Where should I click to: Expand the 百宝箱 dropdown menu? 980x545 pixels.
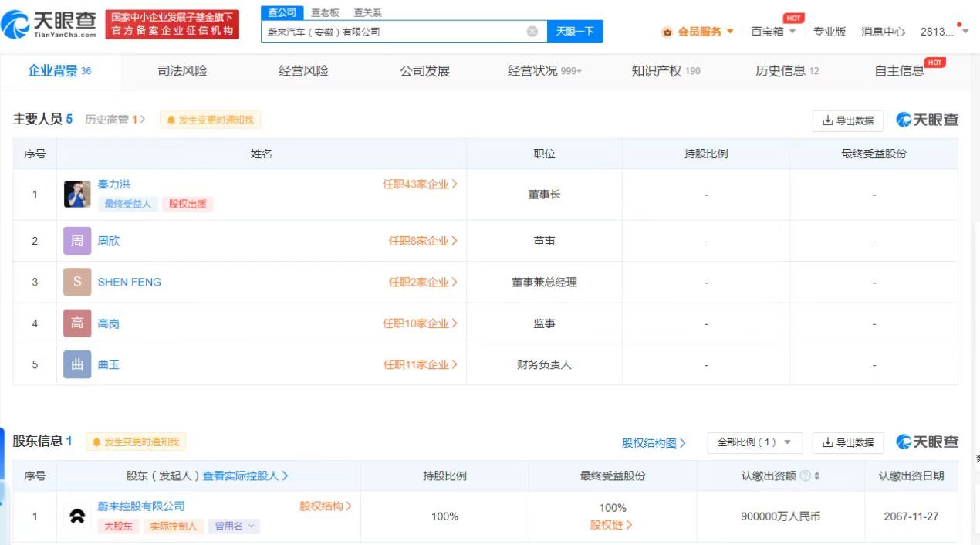coord(772,32)
